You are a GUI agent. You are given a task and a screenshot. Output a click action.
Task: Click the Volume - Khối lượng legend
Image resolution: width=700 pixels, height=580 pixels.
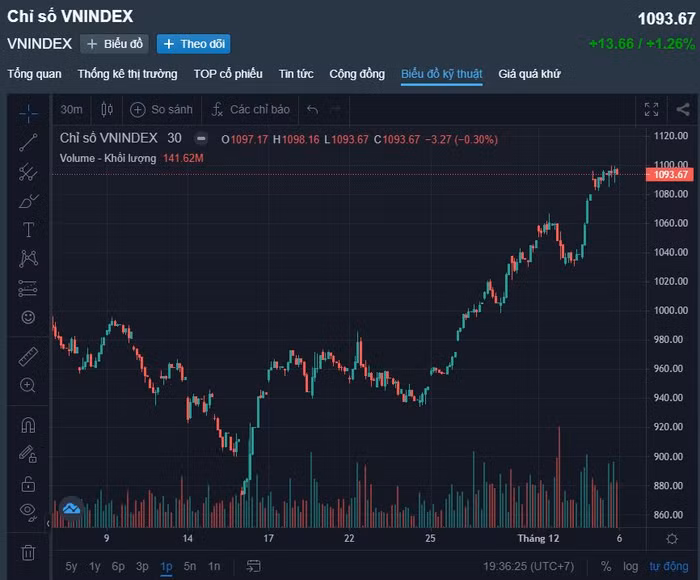108,158
